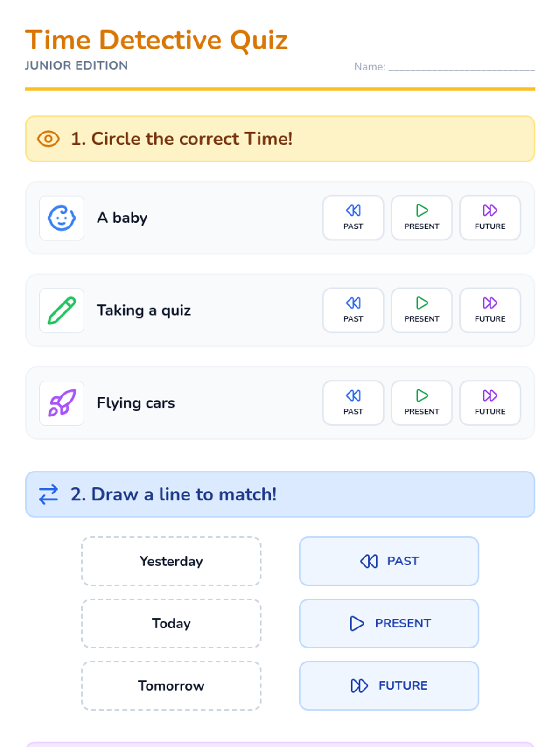Click the green pencil icon
This screenshot has width=560, height=747.
(x=62, y=310)
